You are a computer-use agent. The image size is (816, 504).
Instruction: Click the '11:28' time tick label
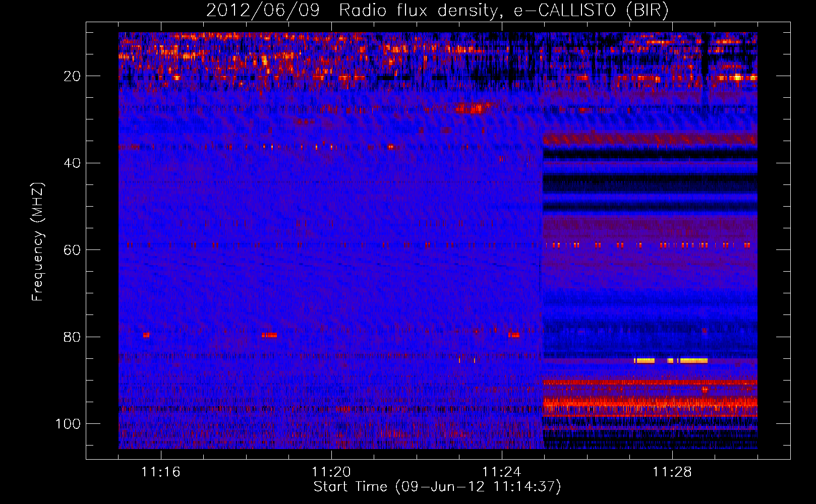pos(672,472)
